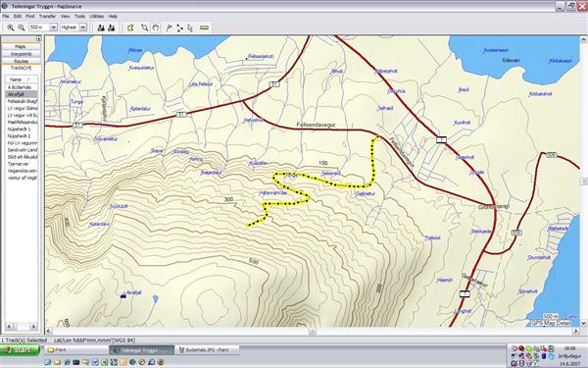Select the Akrafjall track in list
The height and width of the screenshot is (368, 588).
(x=22, y=94)
